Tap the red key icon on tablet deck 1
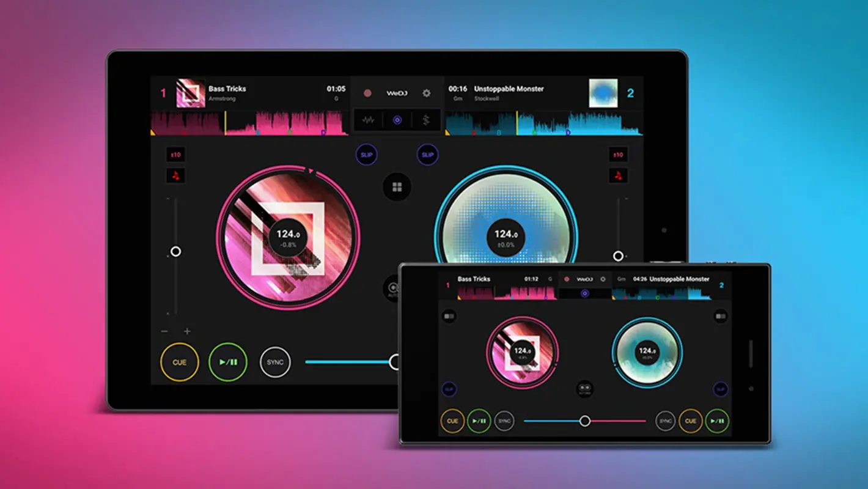Image resolution: width=868 pixels, height=489 pixels. (x=176, y=176)
